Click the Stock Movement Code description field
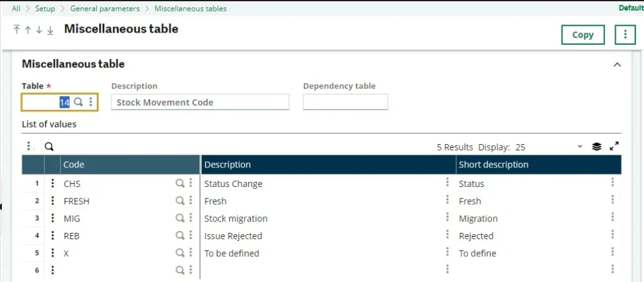 pos(200,102)
